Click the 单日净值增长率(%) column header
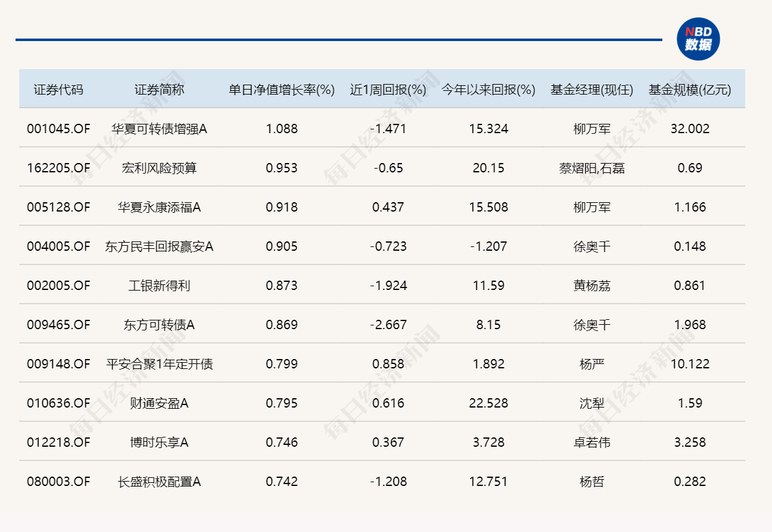Viewport: 772px width, 532px height. tap(282, 90)
